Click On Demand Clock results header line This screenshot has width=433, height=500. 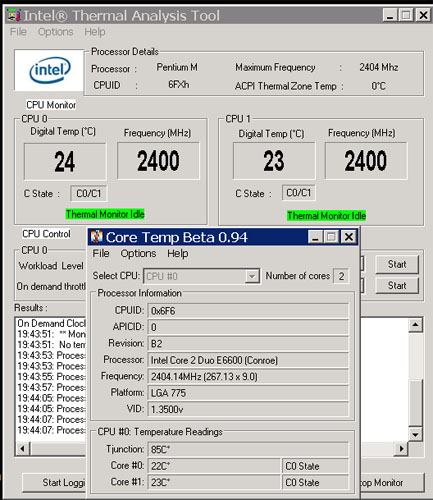(x=52, y=323)
